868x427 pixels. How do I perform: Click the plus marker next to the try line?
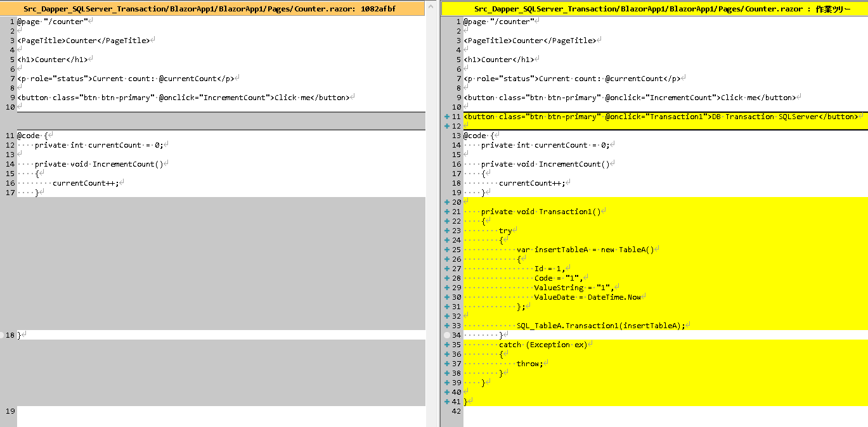(x=448, y=231)
